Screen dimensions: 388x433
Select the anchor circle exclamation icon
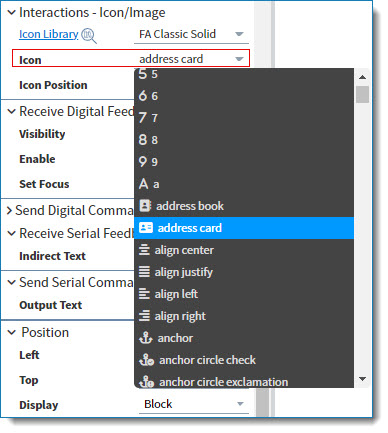(x=244, y=380)
